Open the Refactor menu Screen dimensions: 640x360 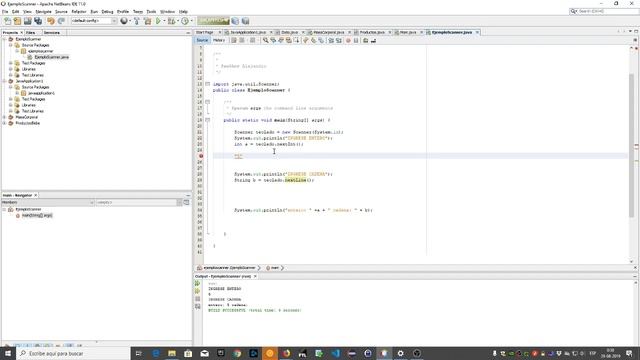79,12
